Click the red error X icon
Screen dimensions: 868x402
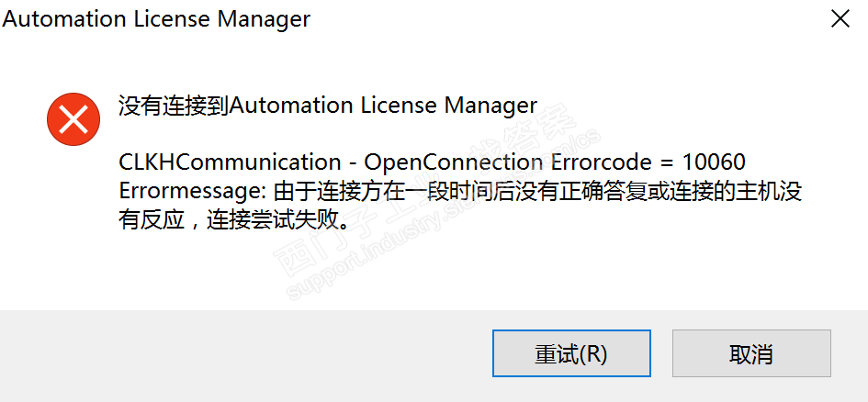click(x=73, y=119)
